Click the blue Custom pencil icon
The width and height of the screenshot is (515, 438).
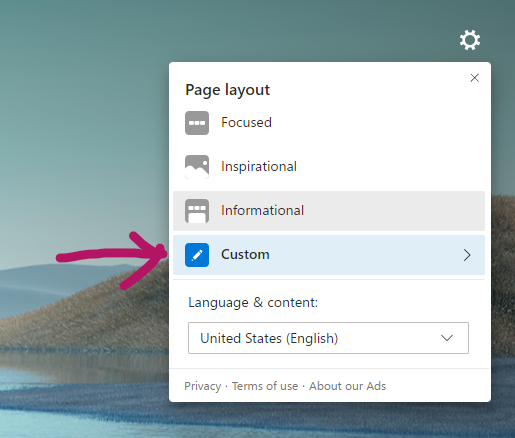pos(197,255)
